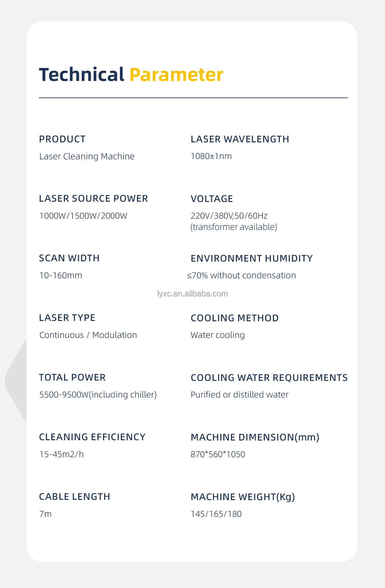This screenshot has width=385, height=588.
Task: Click the LASER SOURCE POWER label
Action: 93,198
